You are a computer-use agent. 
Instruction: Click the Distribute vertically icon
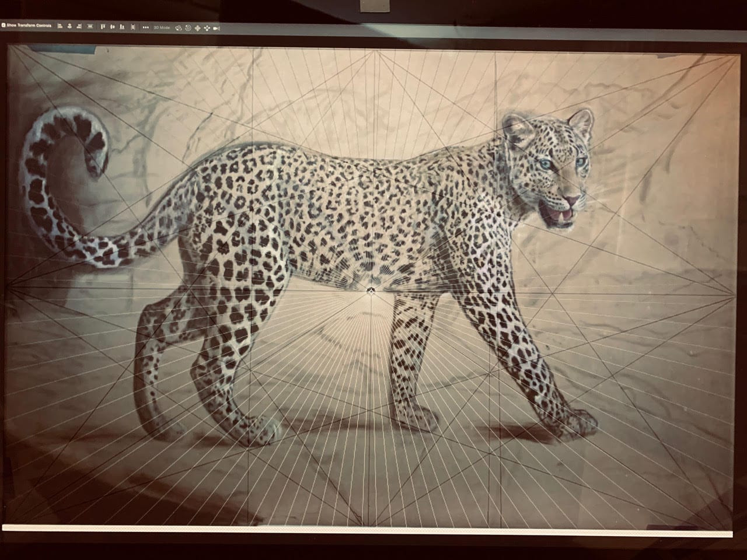(x=133, y=26)
